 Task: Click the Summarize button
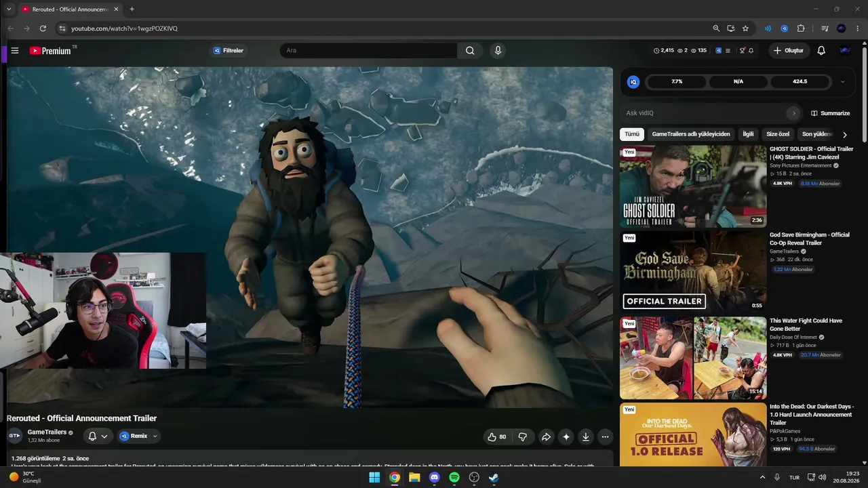831,113
